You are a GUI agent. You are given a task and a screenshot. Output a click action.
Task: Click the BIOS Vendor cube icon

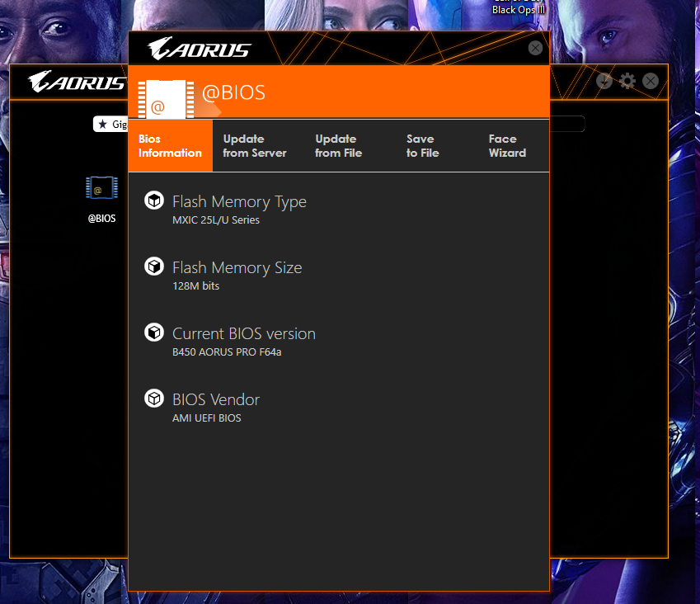pos(154,398)
